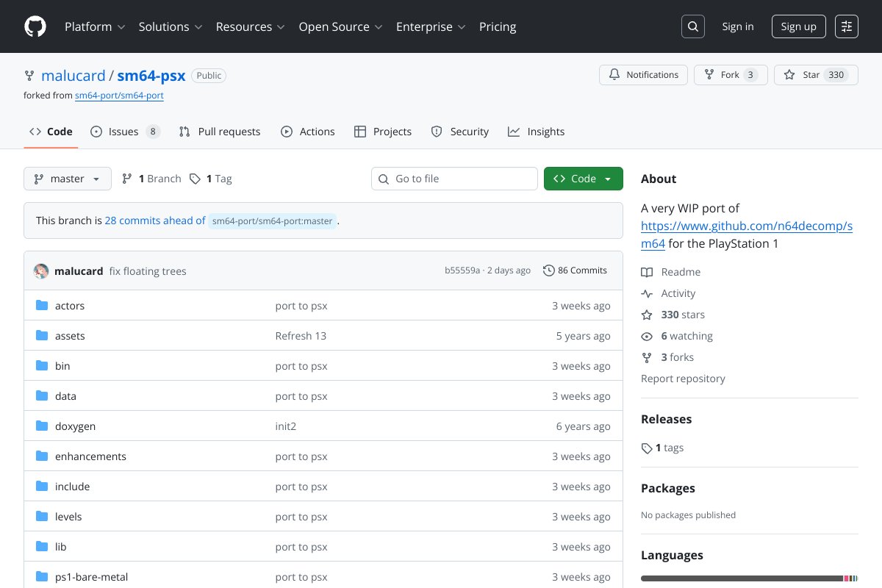Click the sm64-port/sm64-port:master branch label
This screenshot has width=882, height=588.
273,220
